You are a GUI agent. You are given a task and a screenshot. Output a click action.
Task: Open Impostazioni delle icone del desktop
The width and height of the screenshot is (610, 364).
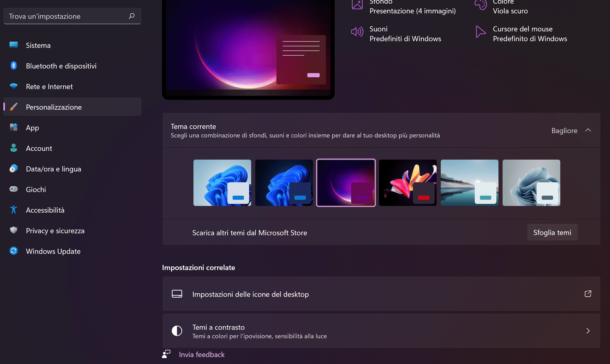[381, 294]
